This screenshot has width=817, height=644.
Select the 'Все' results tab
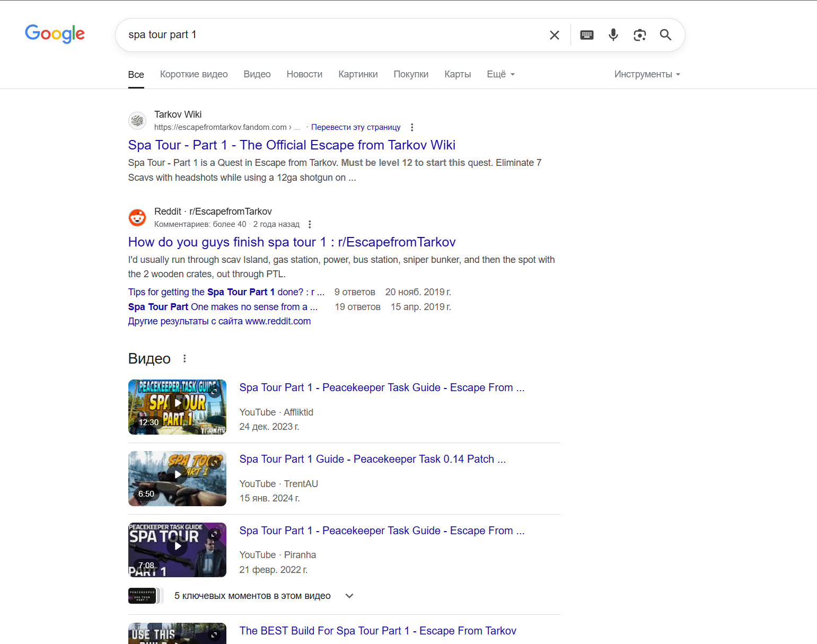[136, 75]
